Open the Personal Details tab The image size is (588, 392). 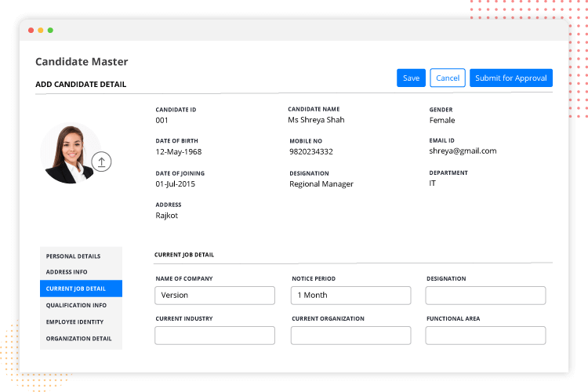point(74,256)
